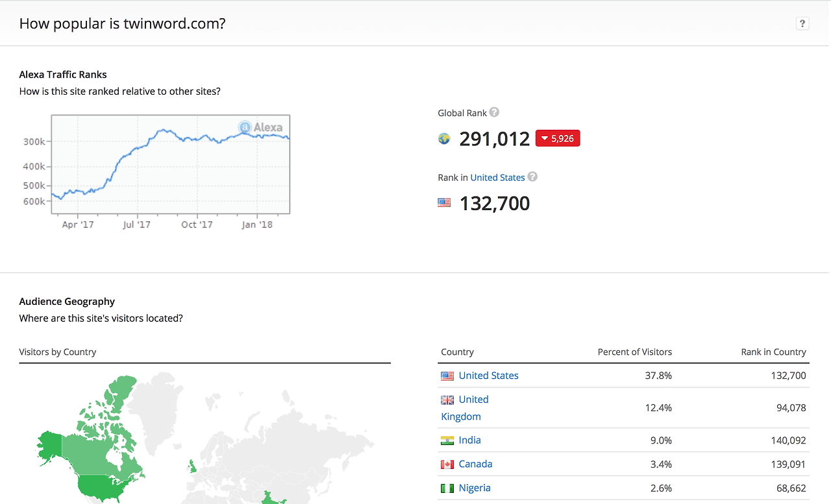Click the question mark button at top right
The width and height of the screenshot is (831, 504).
pyautogui.click(x=802, y=23)
